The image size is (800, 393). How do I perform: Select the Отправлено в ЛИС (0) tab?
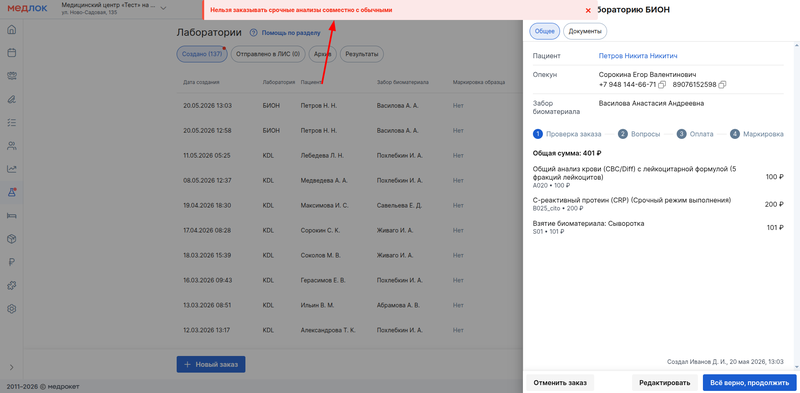click(268, 54)
